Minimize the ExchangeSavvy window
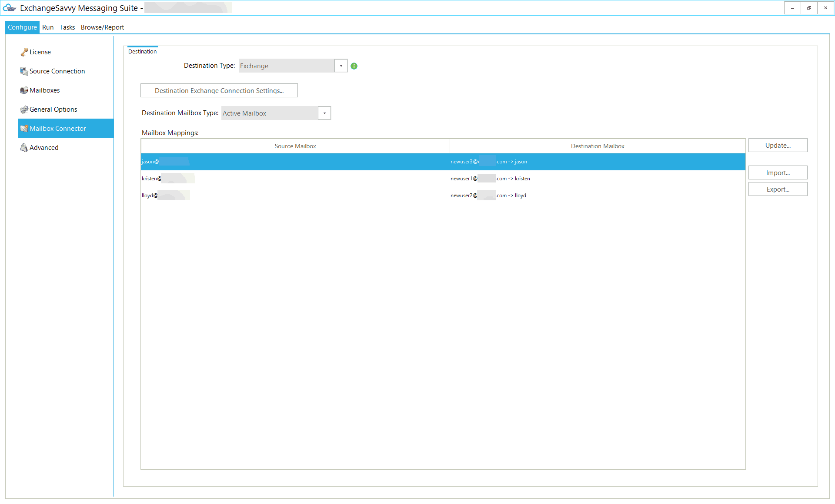Image resolution: width=835 pixels, height=504 pixels. click(792, 8)
